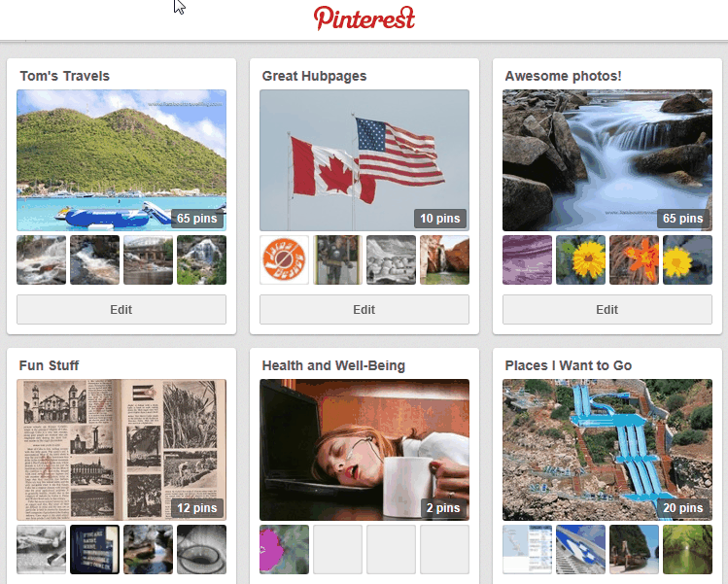
Task: Select the purple rock thumbnail in Awesome photos!
Action: (x=527, y=259)
